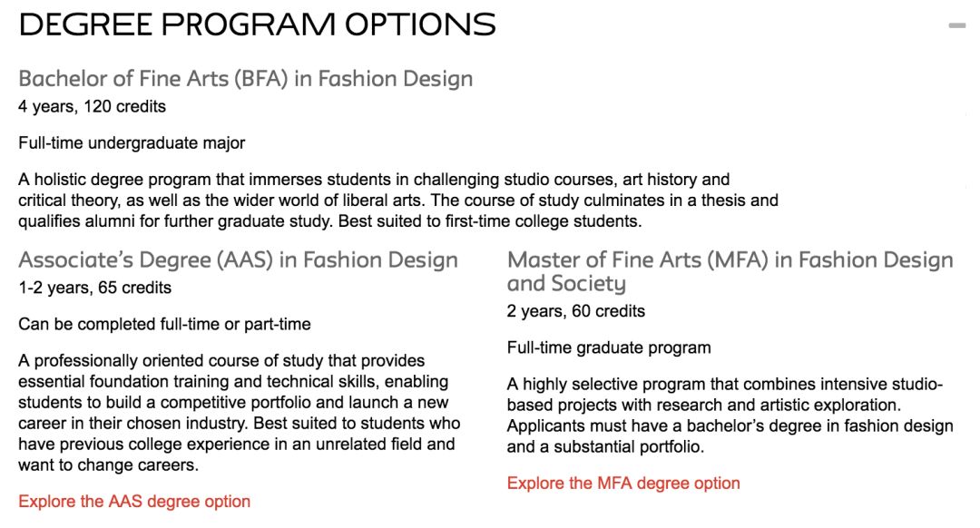Click the '4 years, 120 credits' text
Image resolution: width=980 pixels, height=528 pixels.
92,107
